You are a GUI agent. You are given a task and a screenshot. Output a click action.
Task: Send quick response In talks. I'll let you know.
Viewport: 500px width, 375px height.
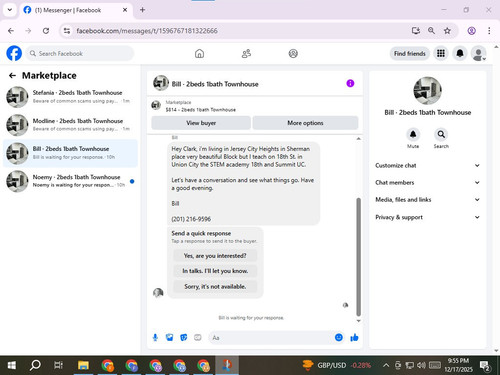pos(215,271)
